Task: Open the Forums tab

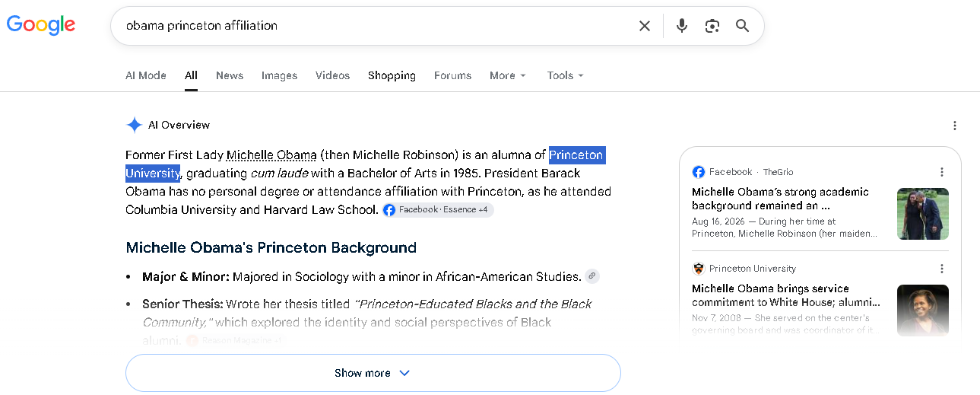Action: point(453,75)
